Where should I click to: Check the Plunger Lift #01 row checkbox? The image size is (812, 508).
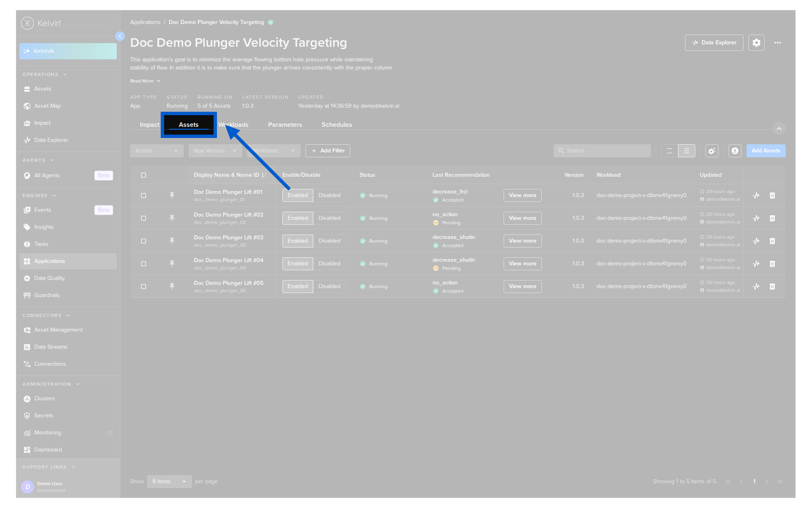pyautogui.click(x=143, y=196)
